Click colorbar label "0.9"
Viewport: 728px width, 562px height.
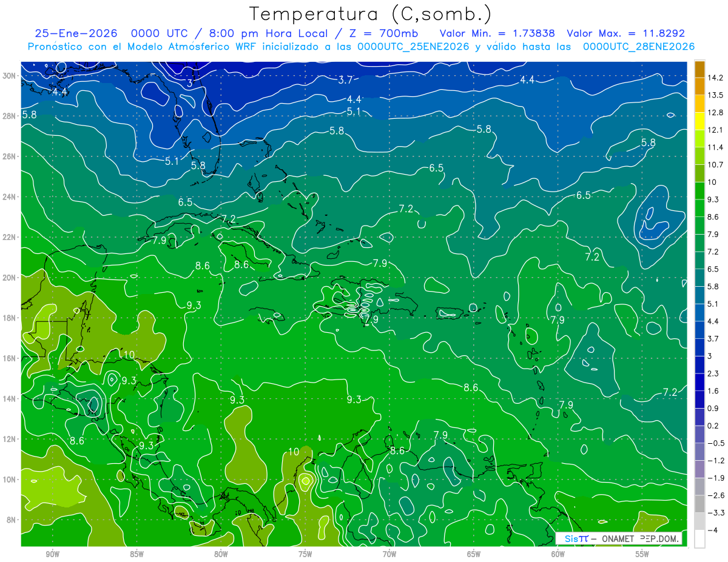point(713,408)
